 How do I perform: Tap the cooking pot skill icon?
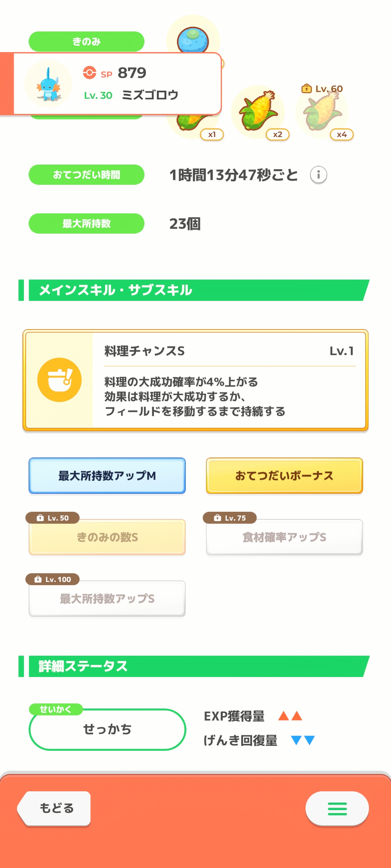coord(59,380)
